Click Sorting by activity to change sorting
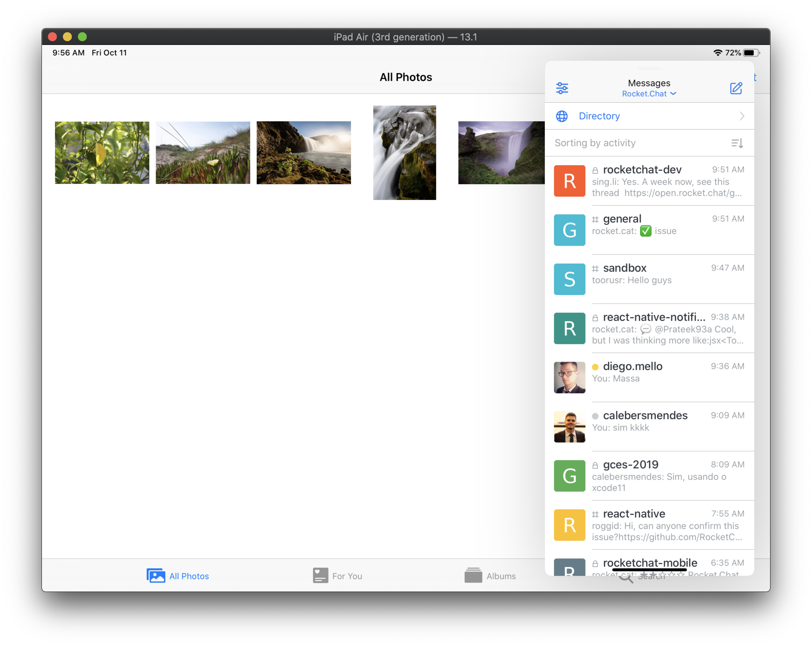 coord(595,143)
